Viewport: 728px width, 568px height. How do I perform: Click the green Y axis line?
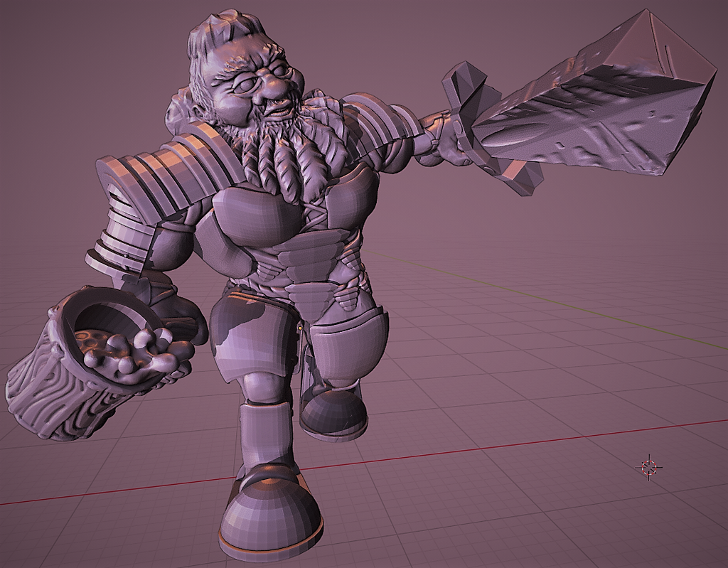click(x=569, y=306)
